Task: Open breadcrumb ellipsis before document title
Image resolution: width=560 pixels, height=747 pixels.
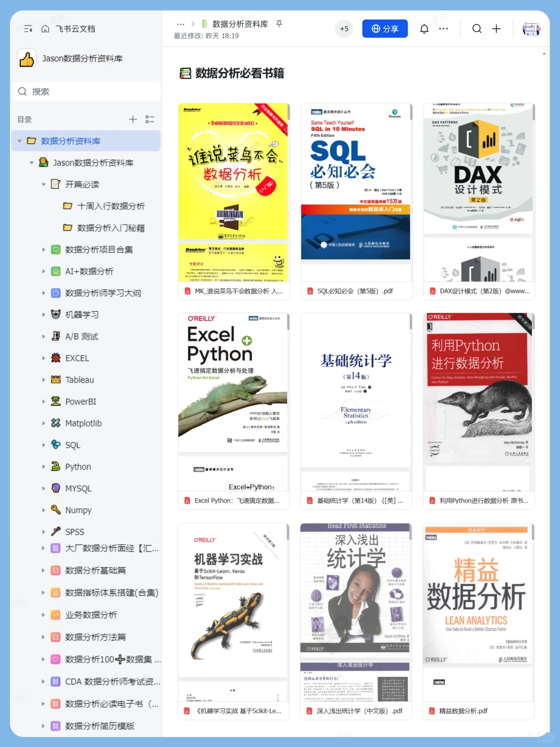Action: coord(180,24)
